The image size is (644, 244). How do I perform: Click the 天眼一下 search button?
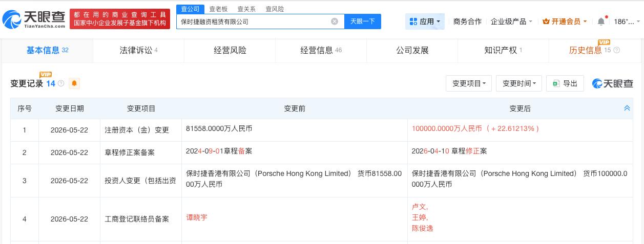[363, 21]
